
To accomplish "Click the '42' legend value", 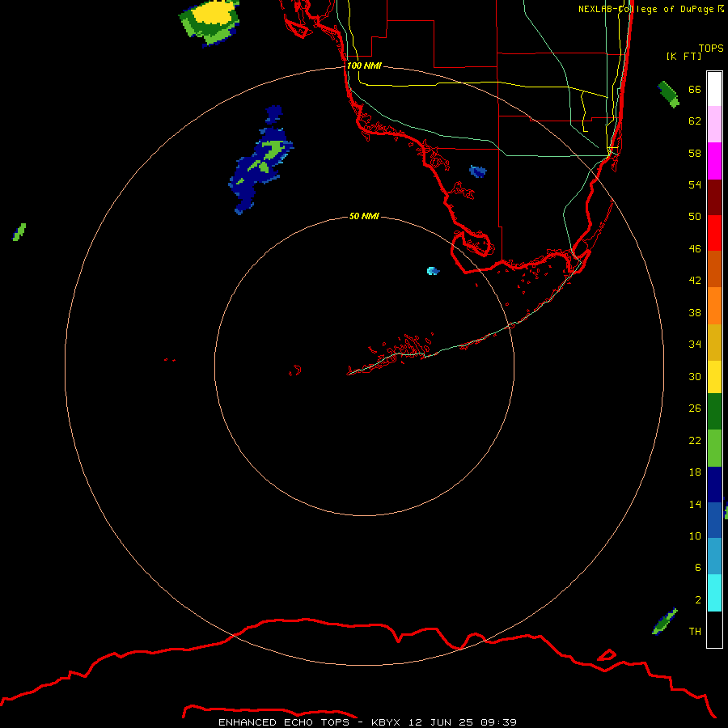I will pyautogui.click(x=695, y=281).
